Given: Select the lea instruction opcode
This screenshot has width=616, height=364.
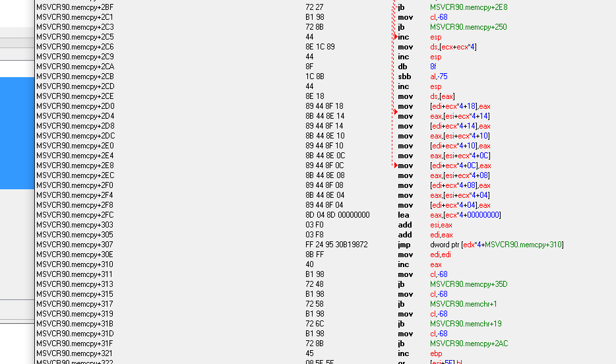Looking at the screenshot, I should pos(404,215).
